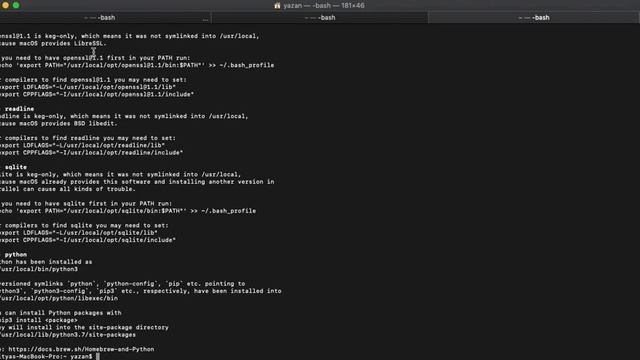Click the CPPFLAGS line for readline/include

(92, 153)
